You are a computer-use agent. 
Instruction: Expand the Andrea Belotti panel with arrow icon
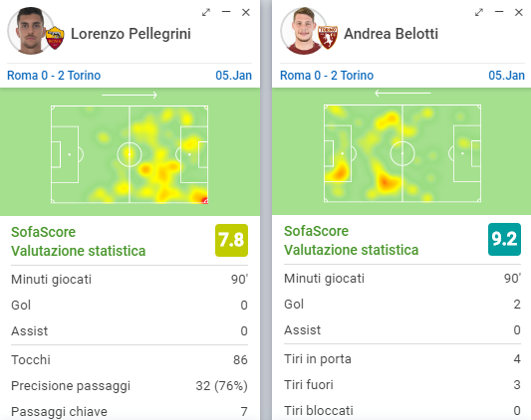(479, 13)
